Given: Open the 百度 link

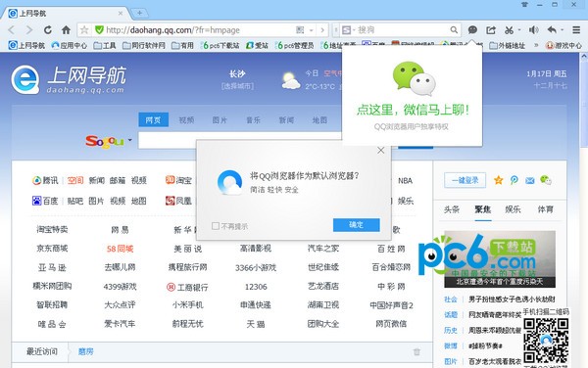Looking at the screenshot, I should (45, 201).
